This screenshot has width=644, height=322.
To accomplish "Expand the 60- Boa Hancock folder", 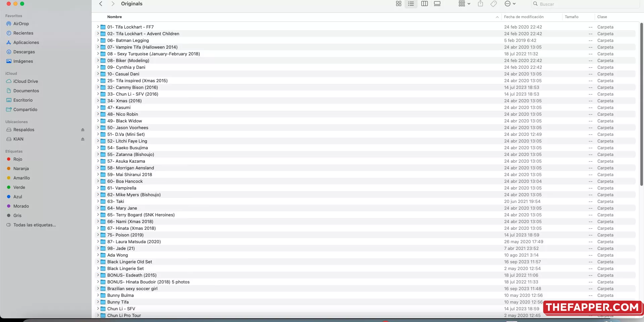I will click(x=98, y=181).
